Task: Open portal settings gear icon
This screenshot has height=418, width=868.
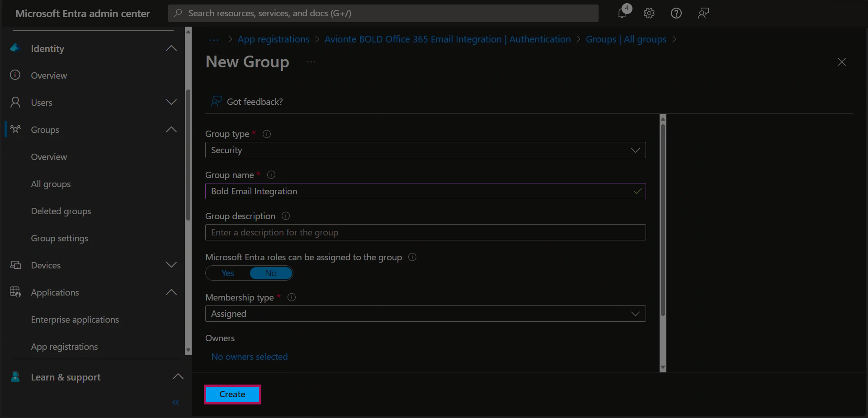Action: (x=649, y=13)
